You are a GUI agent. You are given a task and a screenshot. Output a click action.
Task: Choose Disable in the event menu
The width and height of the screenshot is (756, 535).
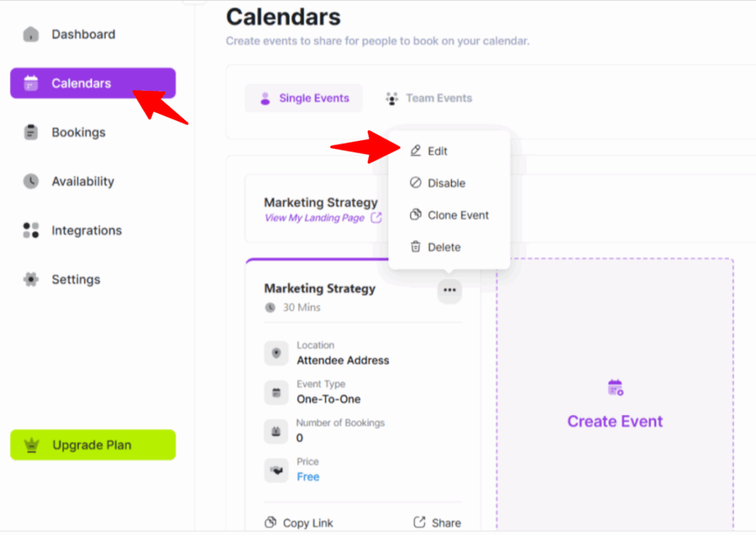click(x=446, y=183)
